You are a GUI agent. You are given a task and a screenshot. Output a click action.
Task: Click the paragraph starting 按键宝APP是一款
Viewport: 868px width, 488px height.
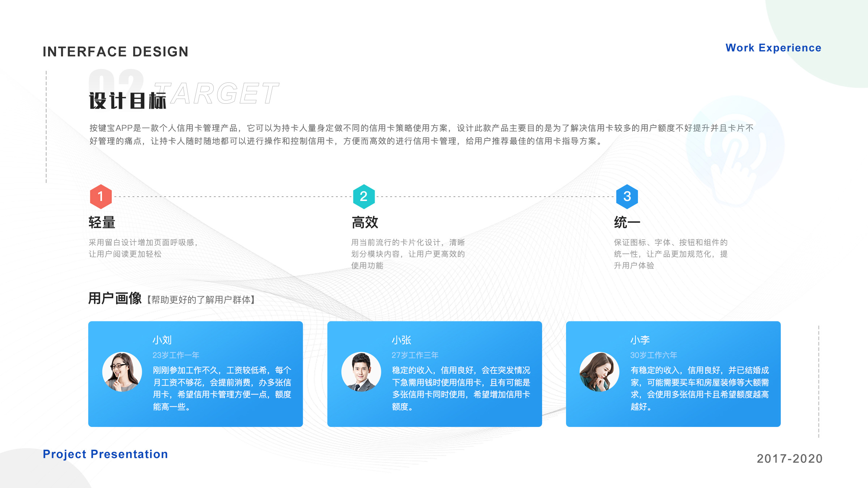click(422, 134)
